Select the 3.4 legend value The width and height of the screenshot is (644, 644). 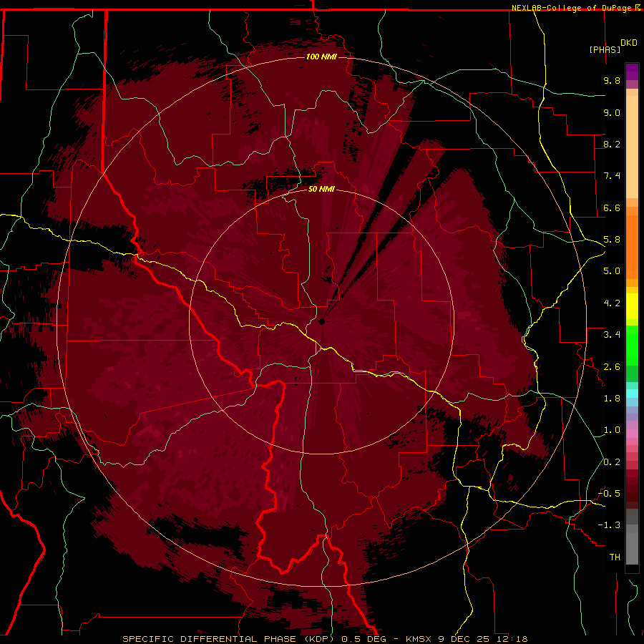pyautogui.click(x=612, y=335)
